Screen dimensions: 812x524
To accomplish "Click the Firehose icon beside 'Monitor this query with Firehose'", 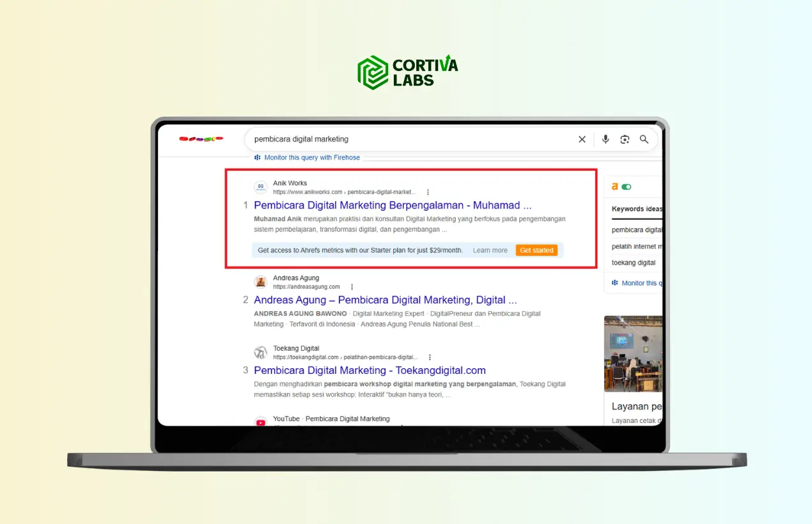I will point(257,157).
